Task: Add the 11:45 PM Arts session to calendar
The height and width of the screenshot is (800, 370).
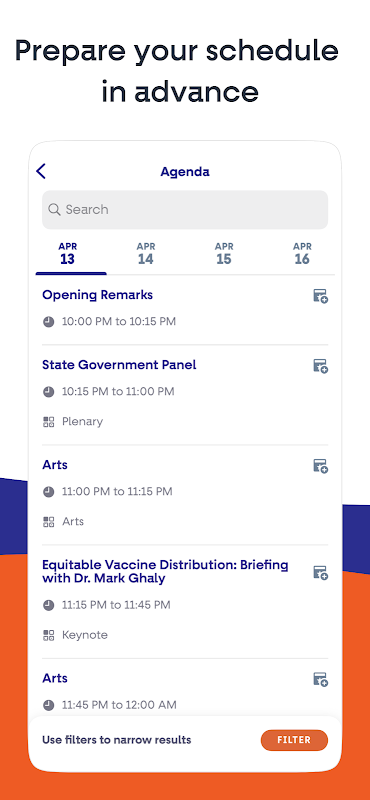Action: [320, 680]
